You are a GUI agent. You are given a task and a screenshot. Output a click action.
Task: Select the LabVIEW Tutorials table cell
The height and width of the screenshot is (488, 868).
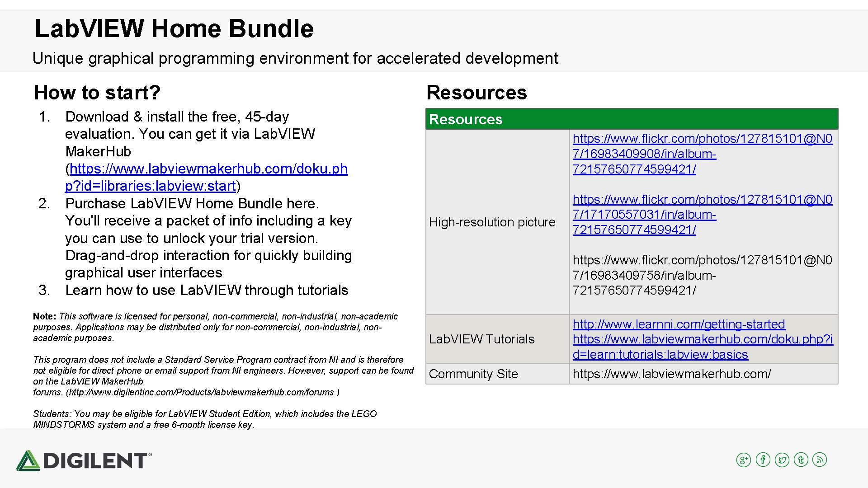(x=481, y=339)
